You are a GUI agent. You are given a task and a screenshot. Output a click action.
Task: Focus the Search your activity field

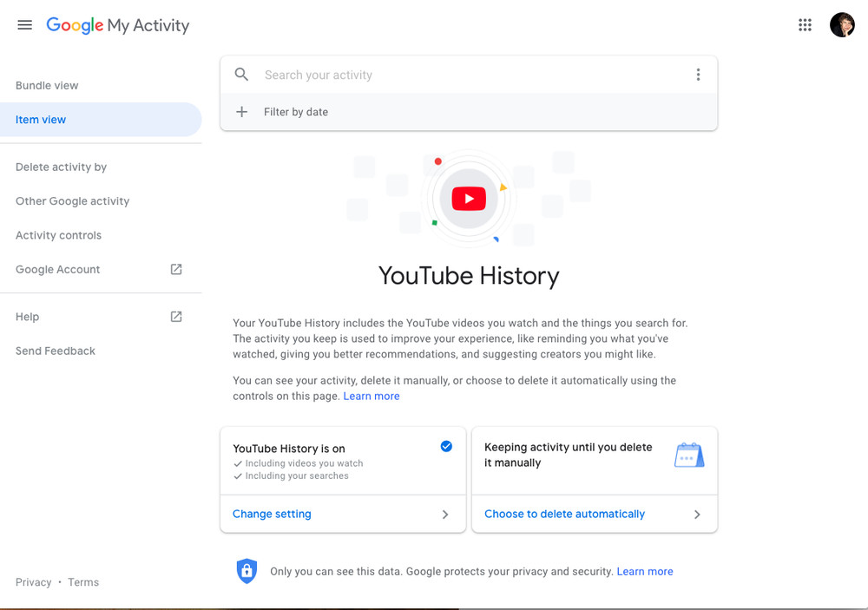(x=470, y=75)
